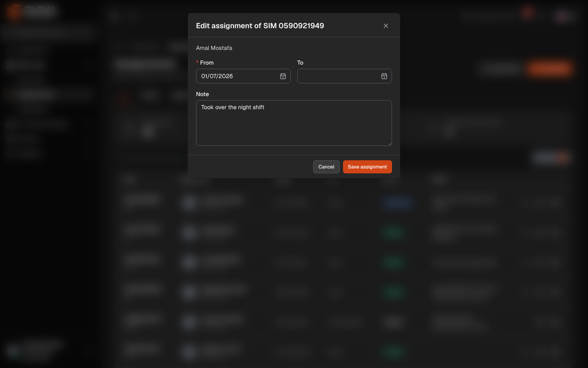Click the required From label
This screenshot has height=368, width=588.
click(x=205, y=63)
